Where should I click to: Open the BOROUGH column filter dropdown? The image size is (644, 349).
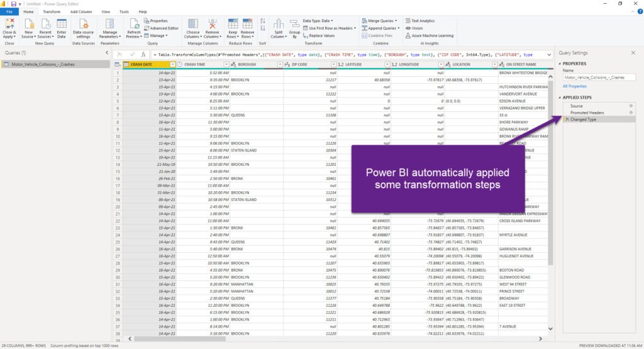click(280, 65)
